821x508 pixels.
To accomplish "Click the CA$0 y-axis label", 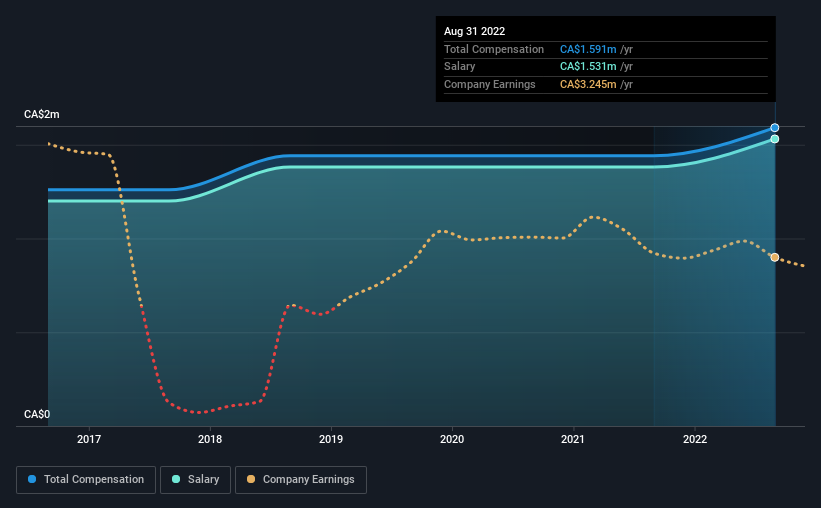I will coord(37,414).
